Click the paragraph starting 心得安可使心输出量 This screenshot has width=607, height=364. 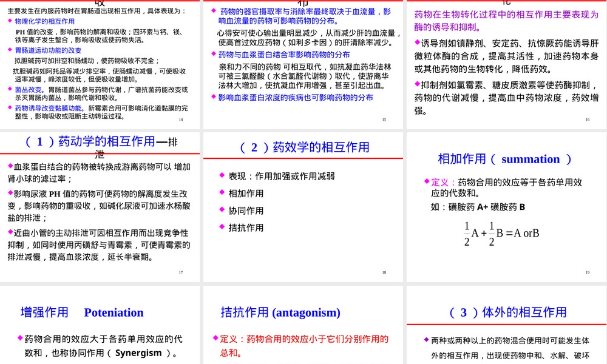point(309,38)
